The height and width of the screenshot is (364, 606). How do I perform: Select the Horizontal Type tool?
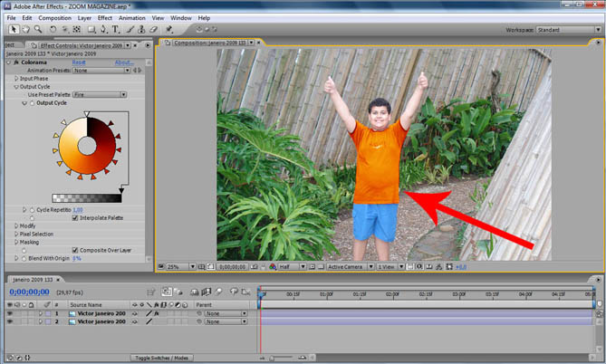[x=116, y=30]
